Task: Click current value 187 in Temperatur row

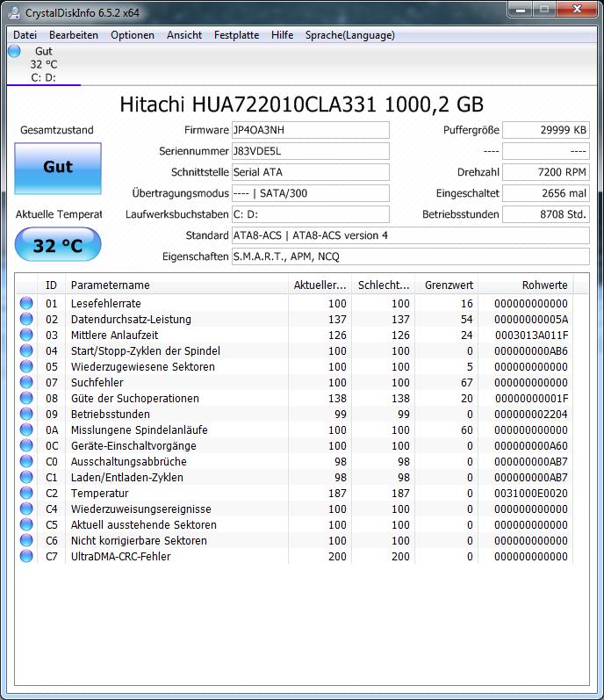Action: [x=337, y=494]
